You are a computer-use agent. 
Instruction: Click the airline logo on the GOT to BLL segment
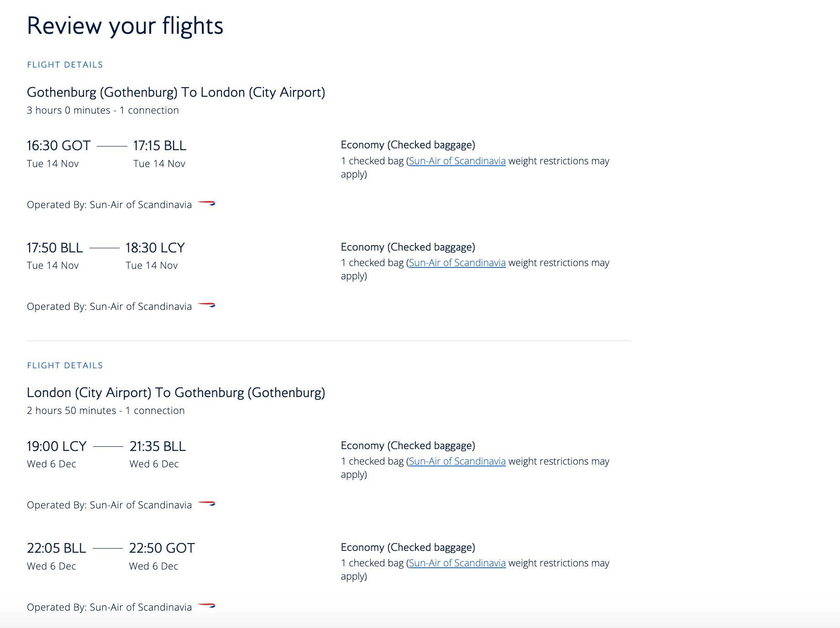point(206,204)
